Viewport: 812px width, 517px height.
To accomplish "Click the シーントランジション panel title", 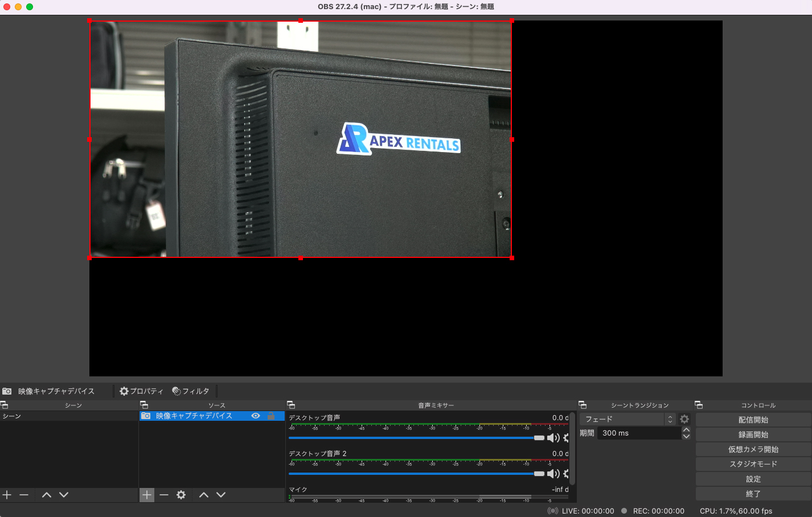I will tap(640, 405).
